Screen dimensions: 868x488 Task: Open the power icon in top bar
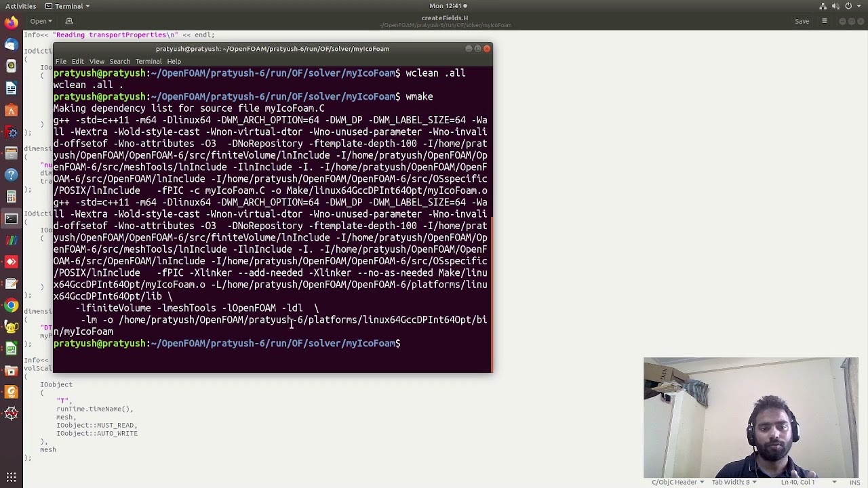pyautogui.click(x=848, y=6)
